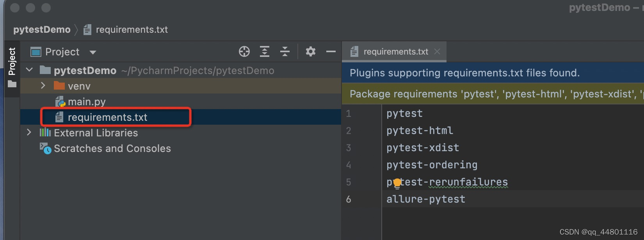The image size is (644, 240).
Task: Click the venv orange folder icon
Action: click(59, 86)
